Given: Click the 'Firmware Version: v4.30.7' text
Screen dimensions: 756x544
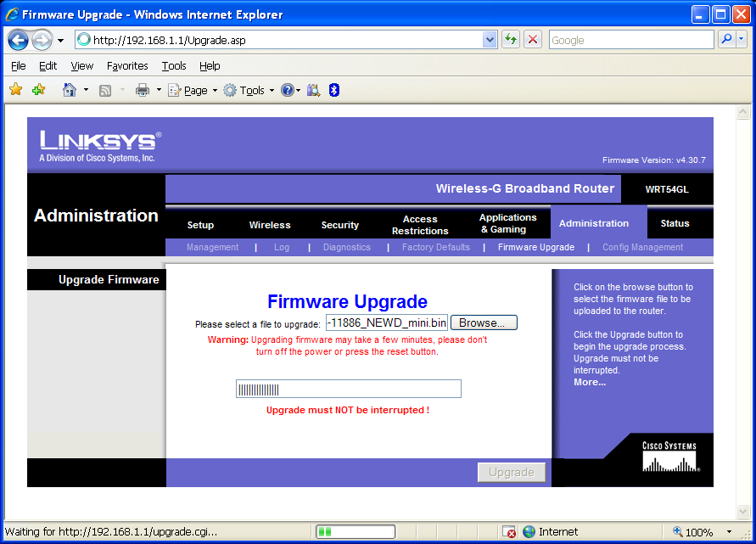Looking at the screenshot, I should [654, 160].
